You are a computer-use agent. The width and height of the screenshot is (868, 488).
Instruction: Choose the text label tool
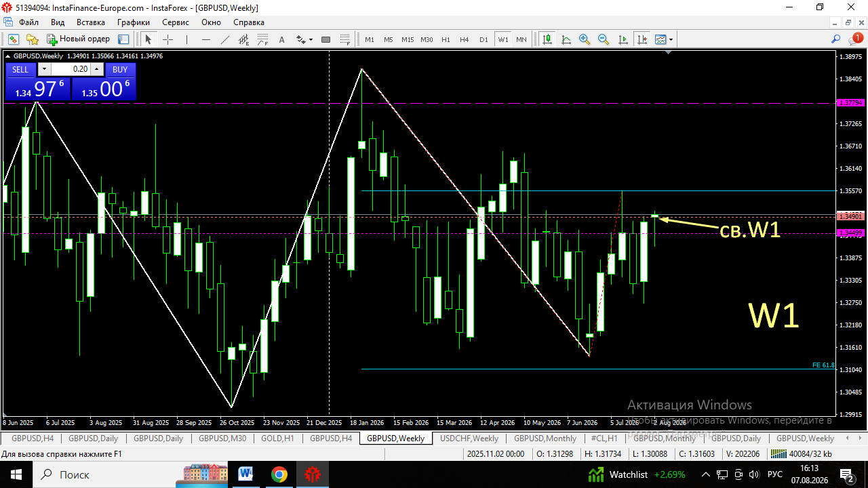[281, 39]
